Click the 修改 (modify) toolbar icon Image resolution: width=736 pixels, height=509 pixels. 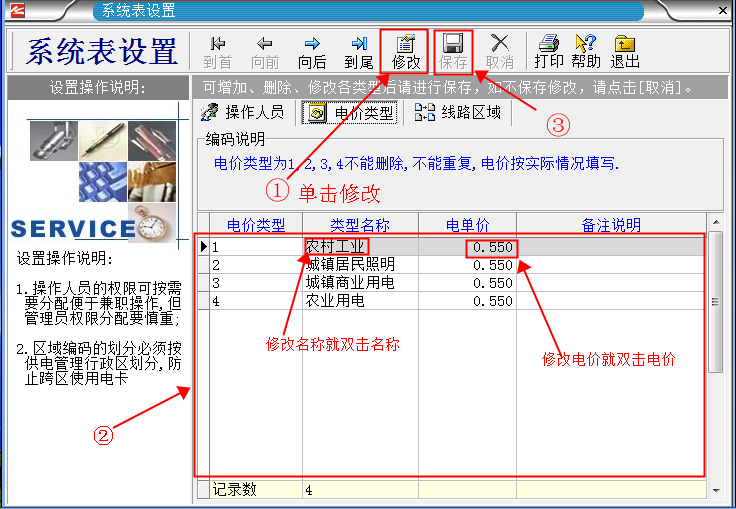point(406,51)
